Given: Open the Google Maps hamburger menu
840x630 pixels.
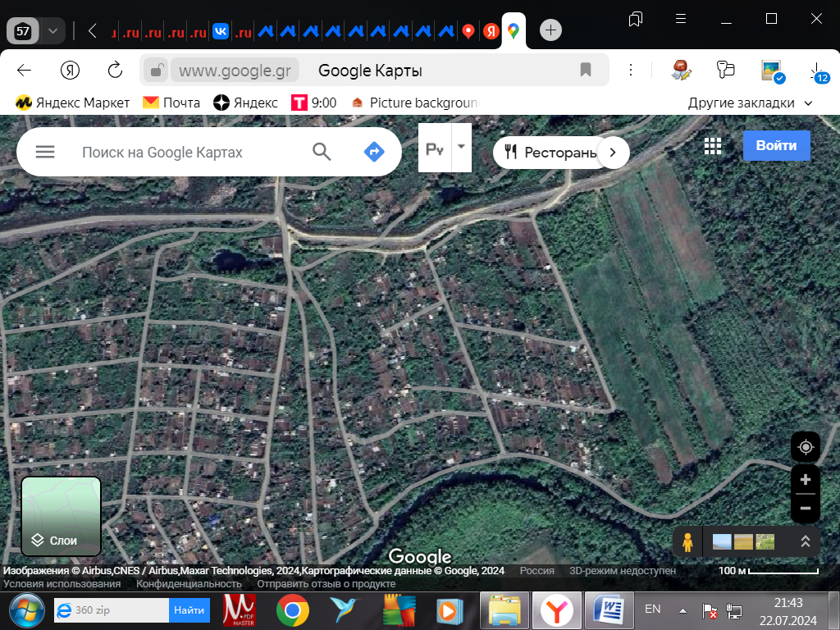Looking at the screenshot, I should [45, 152].
